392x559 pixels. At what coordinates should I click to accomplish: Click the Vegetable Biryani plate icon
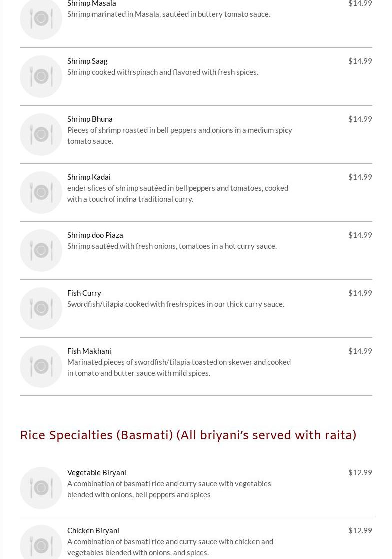pos(41,488)
